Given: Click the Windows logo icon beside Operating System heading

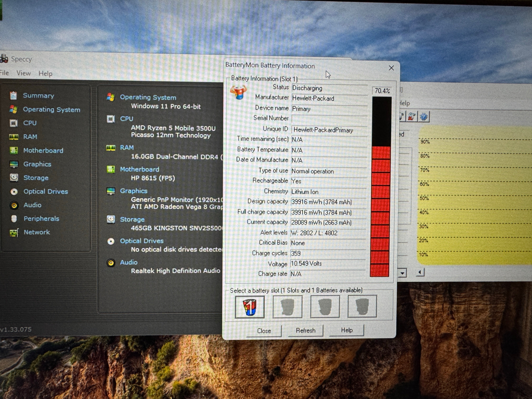Looking at the screenshot, I should point(111,97).
